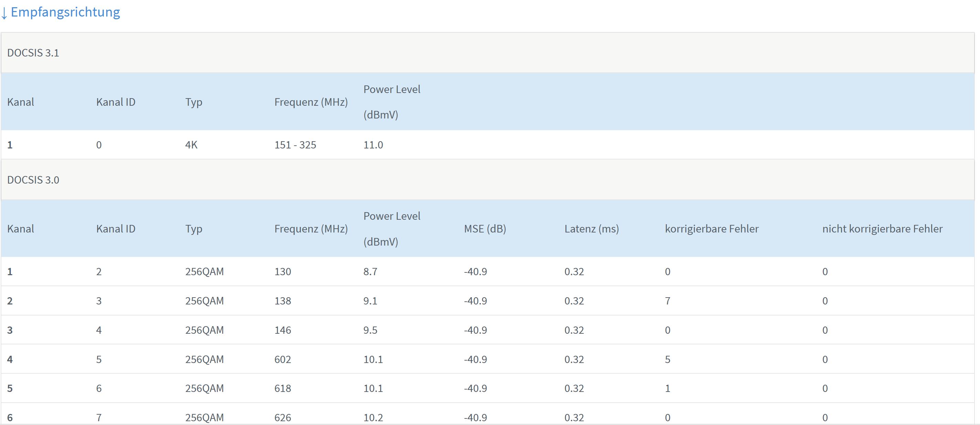Image resolution: width=980 pixels, height=425 pixels.
Task: Click the DOCSIS 3.1 section header
Action: point(33,53)
